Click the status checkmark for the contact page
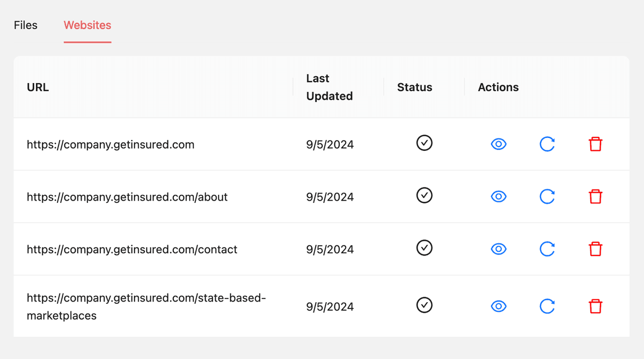Viewport: 644px width, 359px height. point(424,248)
